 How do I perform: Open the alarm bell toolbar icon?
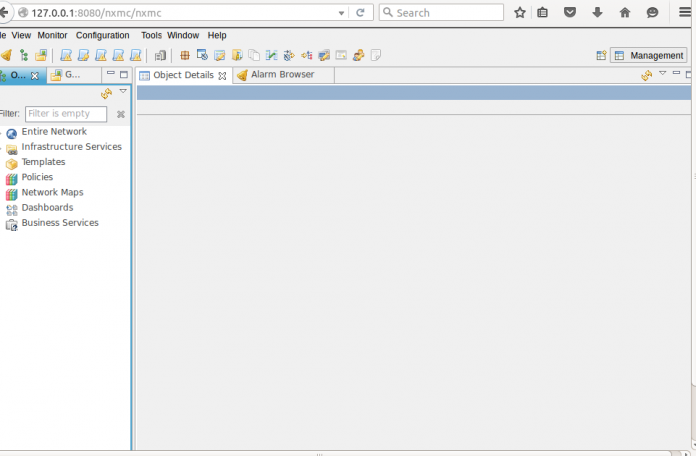tap(6, 55)
